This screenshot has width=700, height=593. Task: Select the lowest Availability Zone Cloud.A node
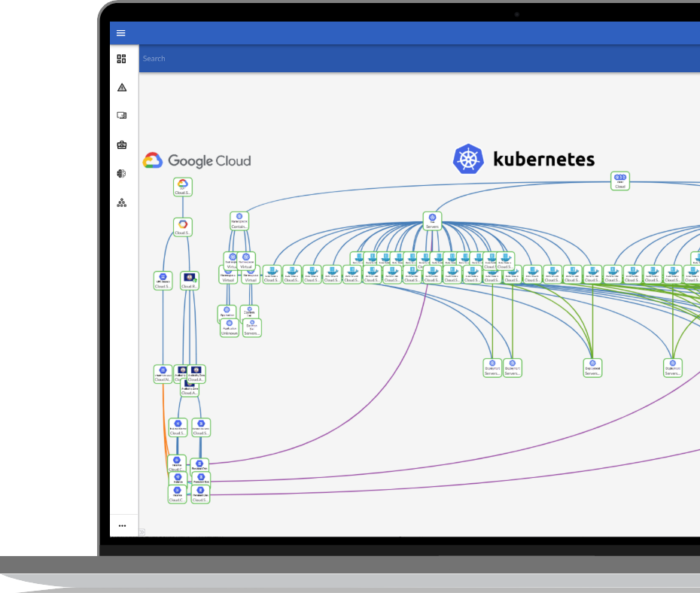(189, 388)
